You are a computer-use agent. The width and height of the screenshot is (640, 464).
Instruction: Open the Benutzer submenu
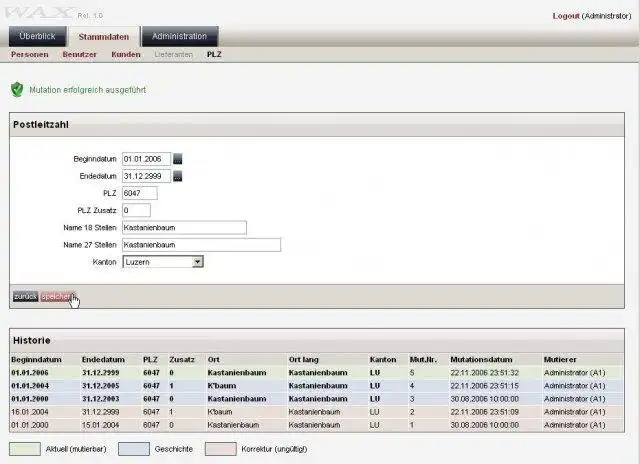point(80,55)
